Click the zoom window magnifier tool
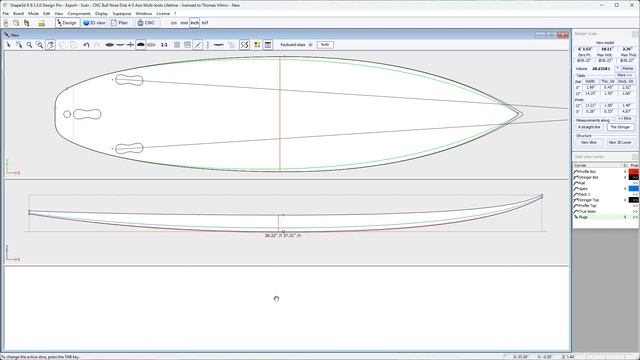The height and width of the screenshot is (360, 640). pos(40,44)
